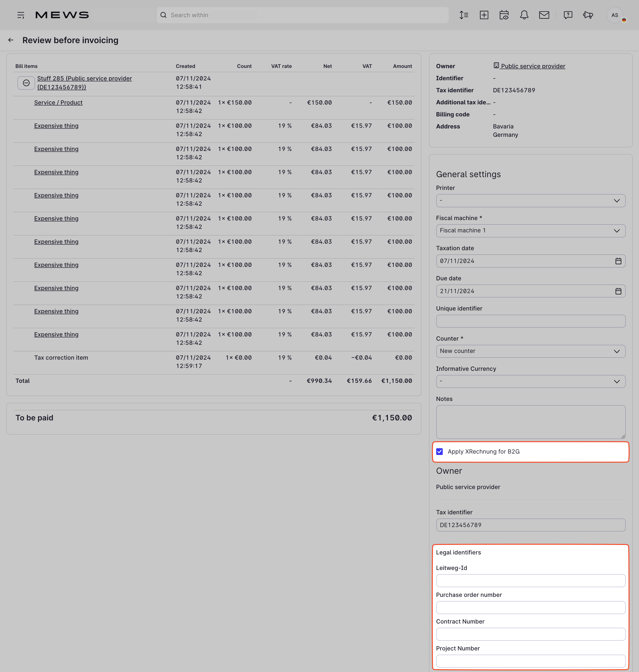
Task: Open the Taxation date calendar picker icon
Action: tap(618, 261)
